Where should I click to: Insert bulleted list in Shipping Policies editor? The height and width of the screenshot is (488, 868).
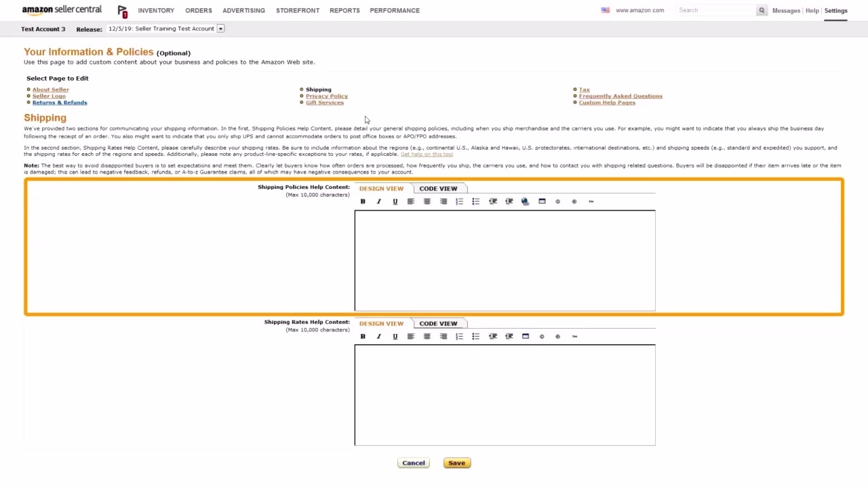[476, 201]
